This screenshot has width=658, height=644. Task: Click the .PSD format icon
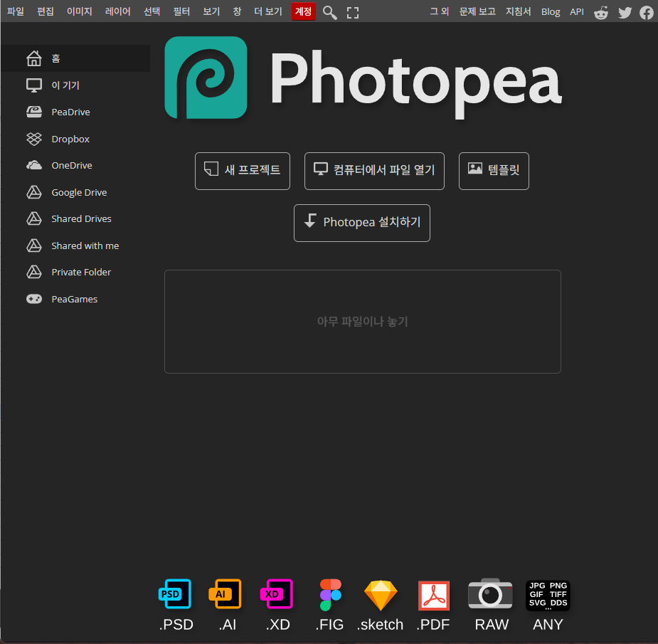click(x=175, y=593)
